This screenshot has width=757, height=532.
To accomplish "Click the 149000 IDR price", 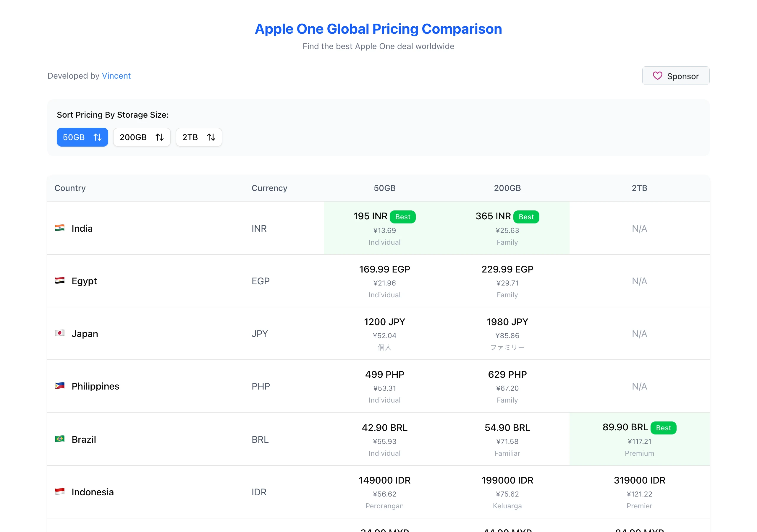I will [384, 480].
